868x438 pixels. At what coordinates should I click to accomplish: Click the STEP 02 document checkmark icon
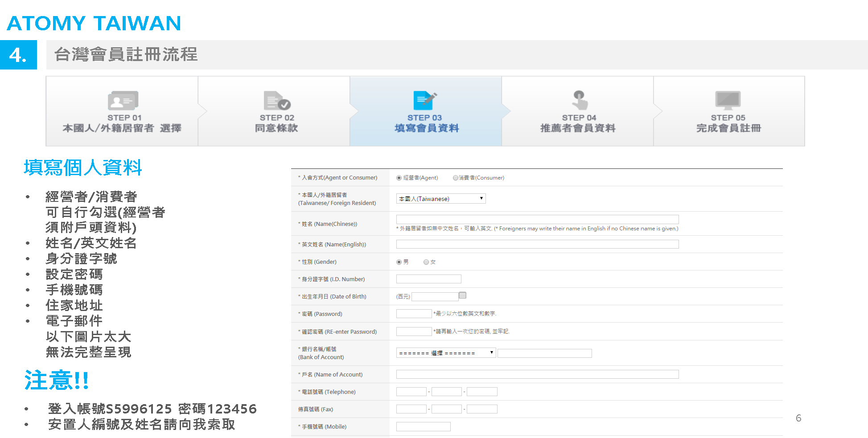point(277,101)
